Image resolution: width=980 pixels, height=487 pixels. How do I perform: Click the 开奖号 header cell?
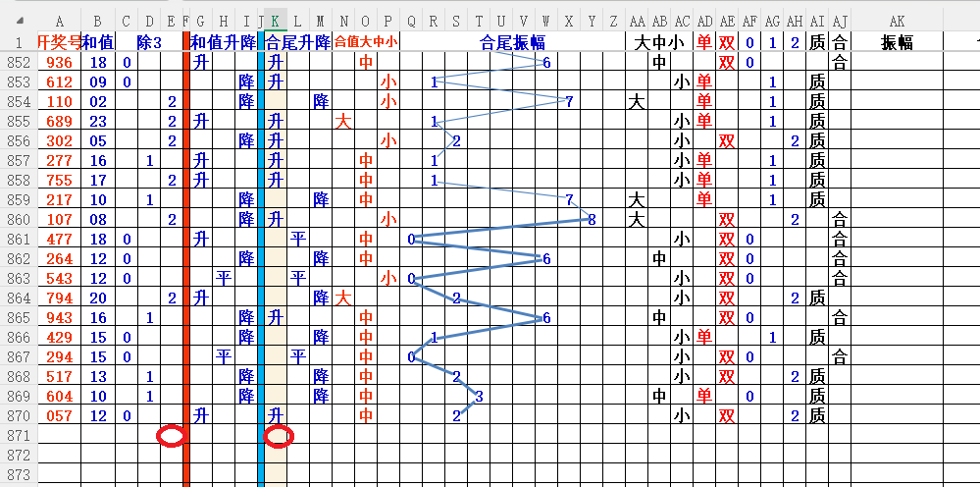tap(60, 42)
